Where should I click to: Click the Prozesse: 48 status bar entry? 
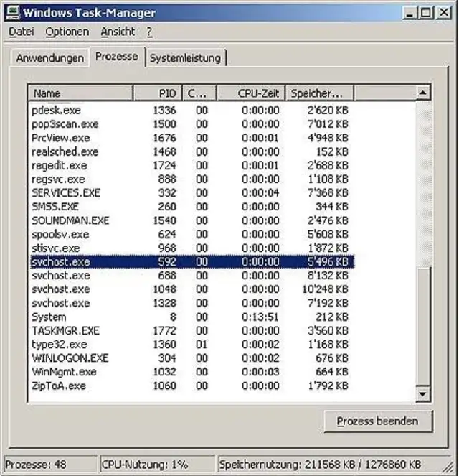[x=51, y=465]
